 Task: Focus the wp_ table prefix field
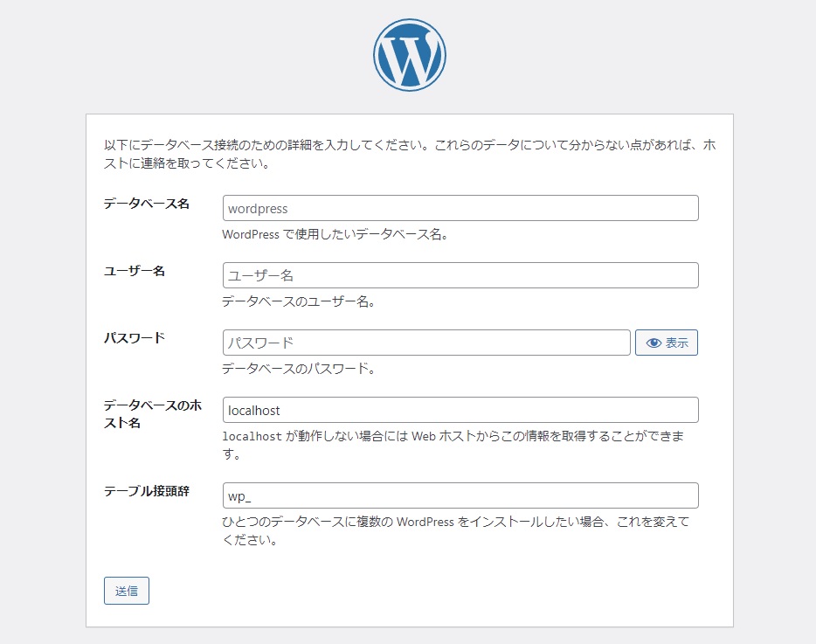(460, 495)
